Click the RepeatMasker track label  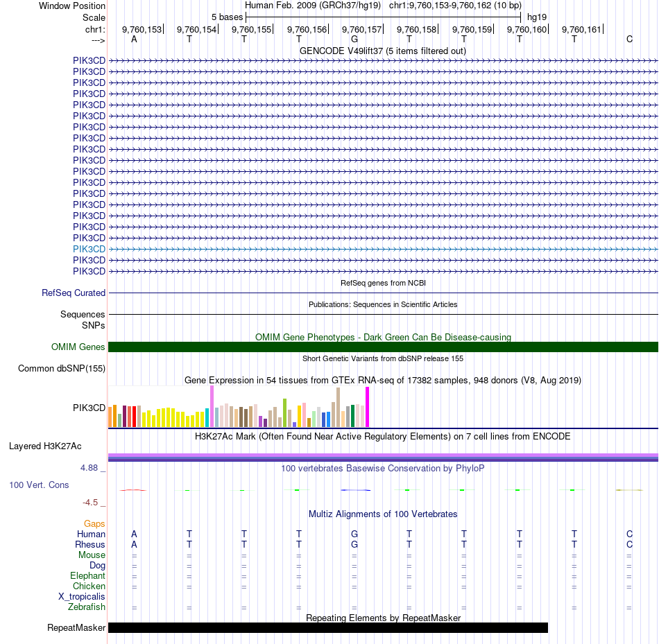[x=76, y=627]
